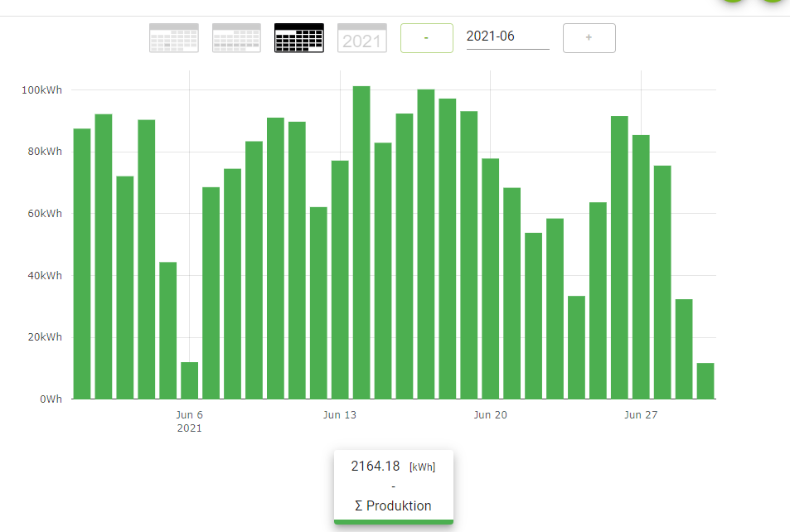Click the Jun 13 axis label
Viewport: 790px width, 532px height.
pyautogui.click(x=340, y=414)
